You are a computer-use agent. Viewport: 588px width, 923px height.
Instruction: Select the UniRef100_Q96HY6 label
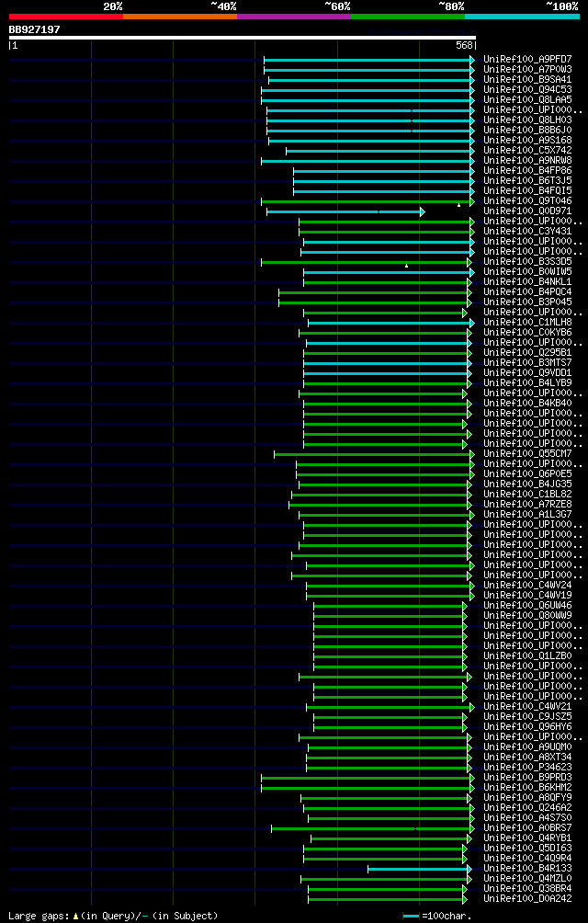coord(527,727)
